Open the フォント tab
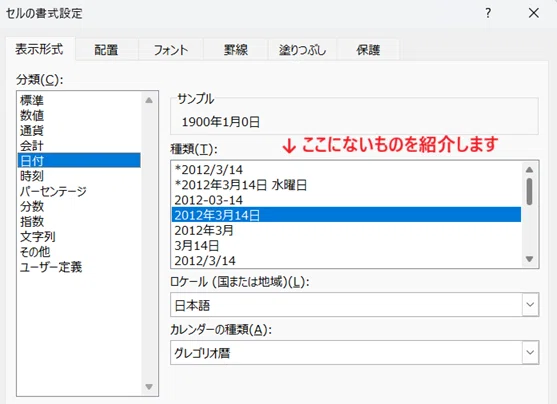The height and width of the screenshot is (404, 557). (x=171, y=50)
